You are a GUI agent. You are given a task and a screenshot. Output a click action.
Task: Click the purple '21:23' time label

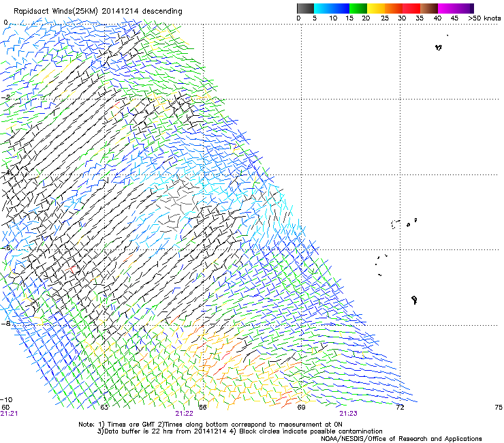coord(349,414)
